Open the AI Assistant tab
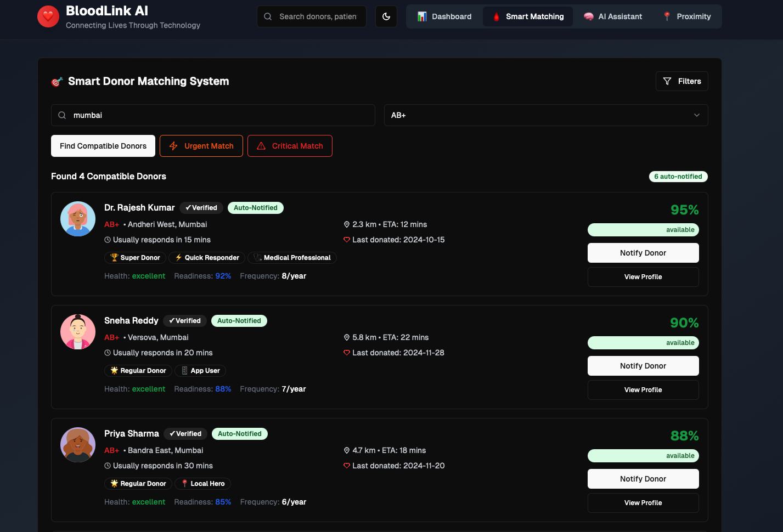 click(x=613, y=16)
